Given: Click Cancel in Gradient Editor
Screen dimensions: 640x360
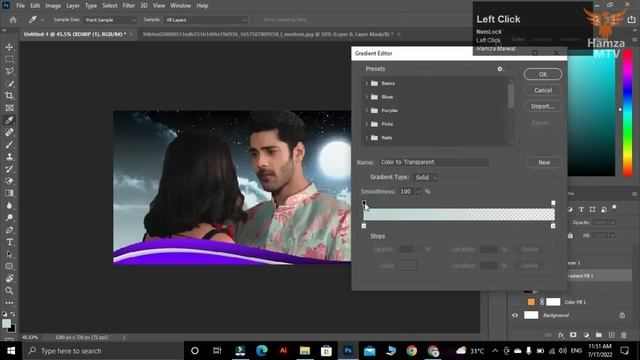Looking at the screenshot, I should click(x=543, y=90).
